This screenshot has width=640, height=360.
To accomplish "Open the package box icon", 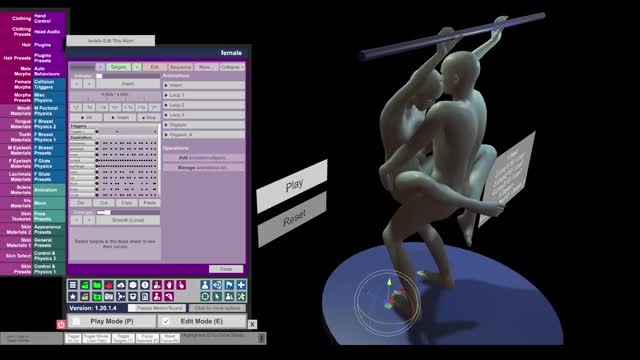I will [133, 297].
